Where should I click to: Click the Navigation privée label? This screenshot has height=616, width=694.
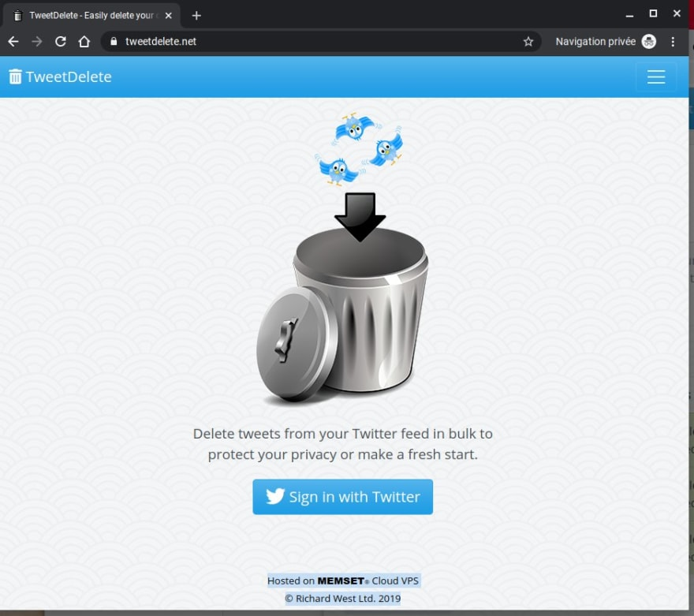(x=595, y=42)
